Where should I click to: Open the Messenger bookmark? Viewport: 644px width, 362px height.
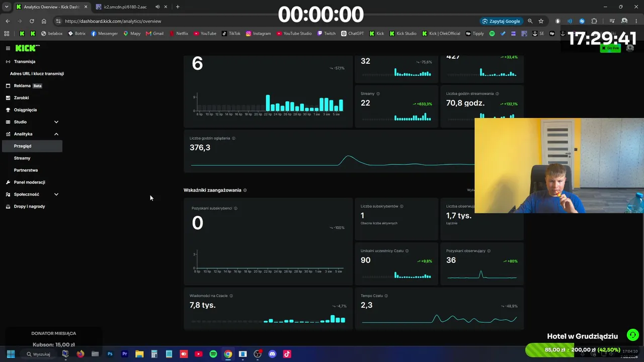tap(104, 34)
